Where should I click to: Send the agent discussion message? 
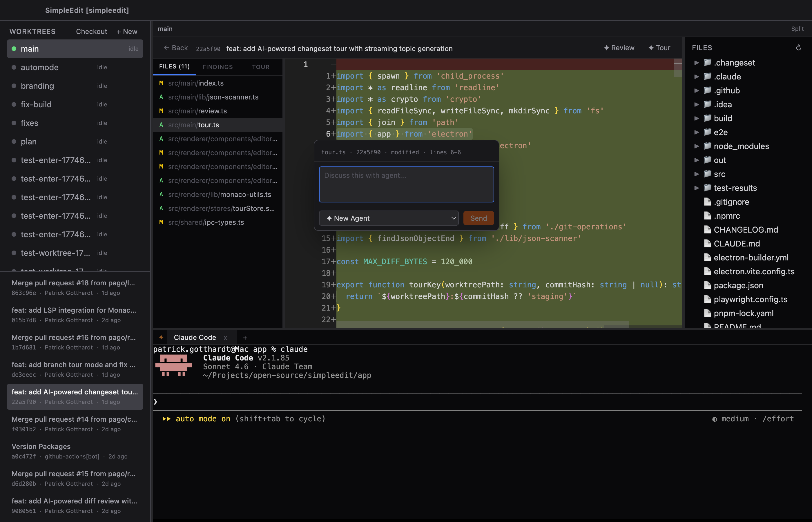tap(478, 218)
